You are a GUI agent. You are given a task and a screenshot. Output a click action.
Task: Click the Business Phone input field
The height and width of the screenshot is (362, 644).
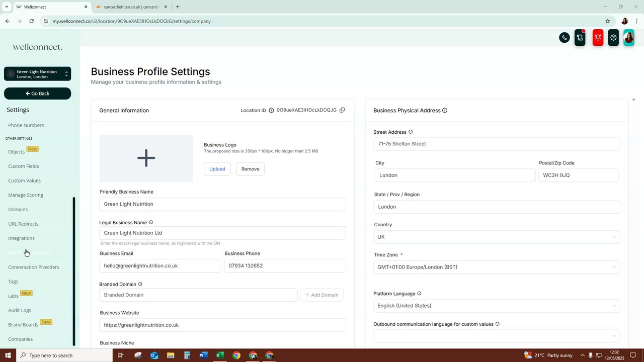[x=285, y=265]
